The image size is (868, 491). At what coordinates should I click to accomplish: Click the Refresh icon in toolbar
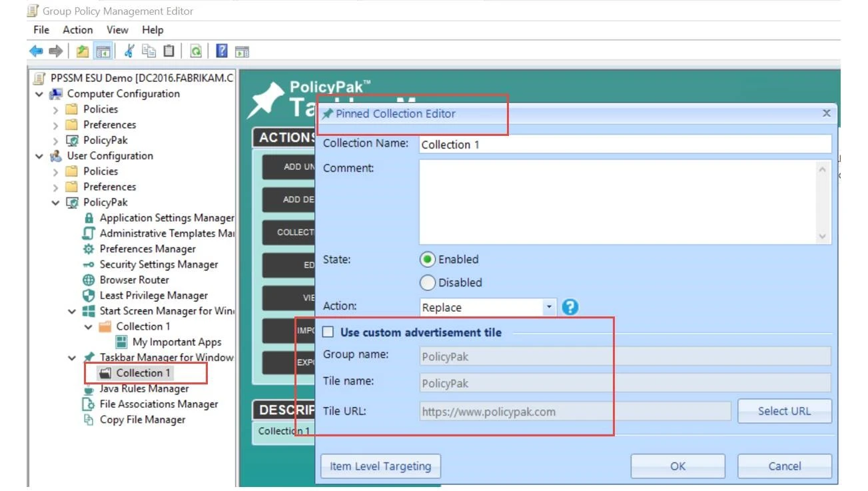pyautogui.click(x=196, y=51)
